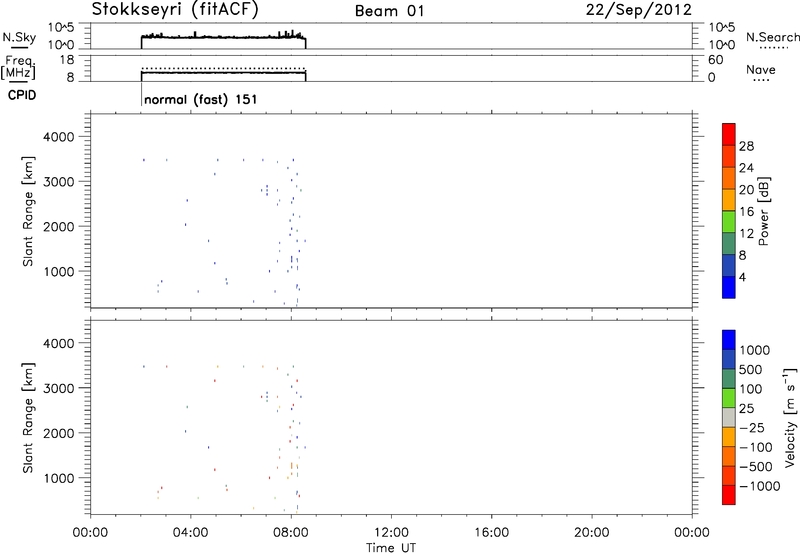Click the dotted Nave line in frequency panel
Screen dimensions: 800x554
click(223, 68)
